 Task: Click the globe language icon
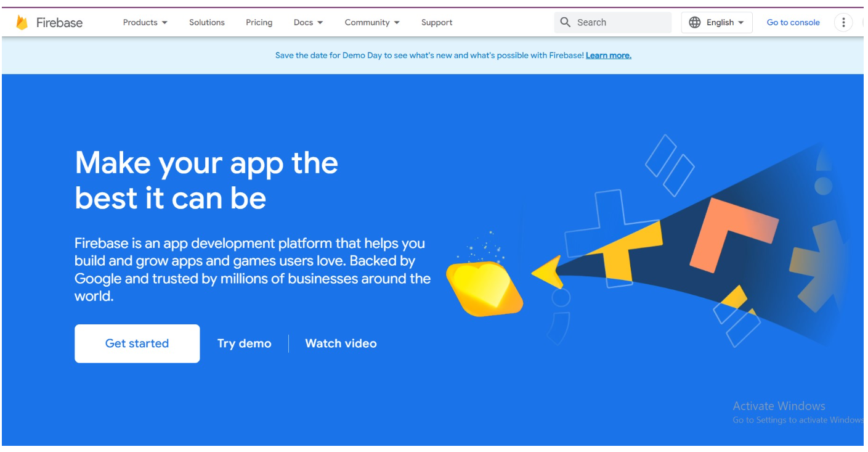pos(695,22)
